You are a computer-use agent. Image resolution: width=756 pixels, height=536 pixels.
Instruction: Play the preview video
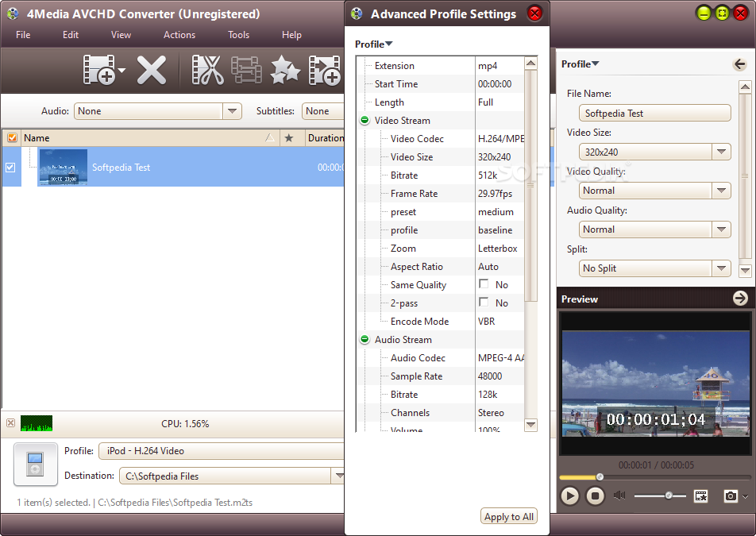tap(569, 496)
